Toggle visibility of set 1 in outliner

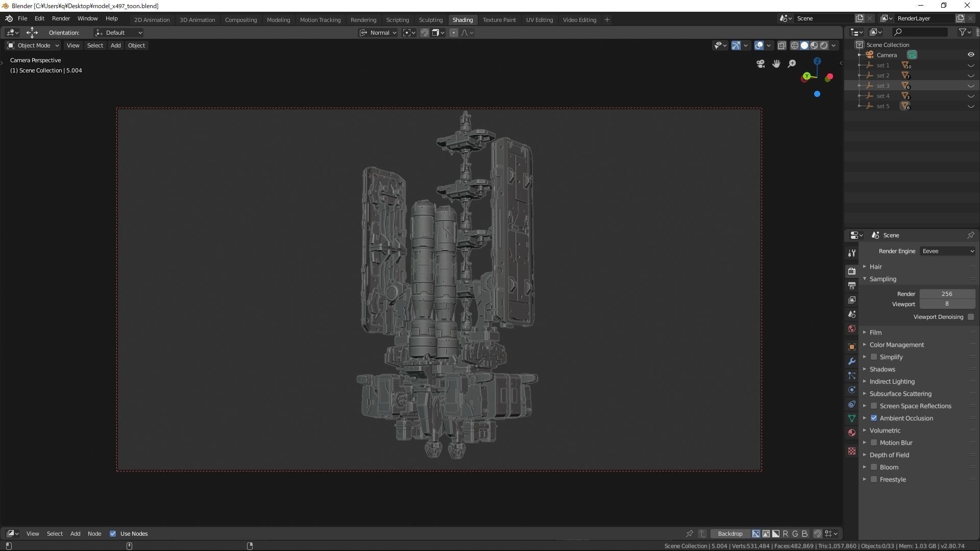click(971, 65)
